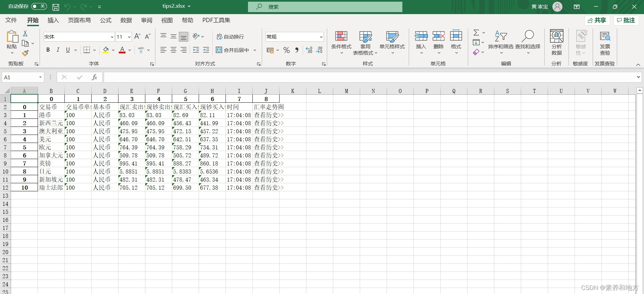Screen dimensions: 644x294
Task: Click the Insert Function fx icon
Action: [x=94, y=77]
